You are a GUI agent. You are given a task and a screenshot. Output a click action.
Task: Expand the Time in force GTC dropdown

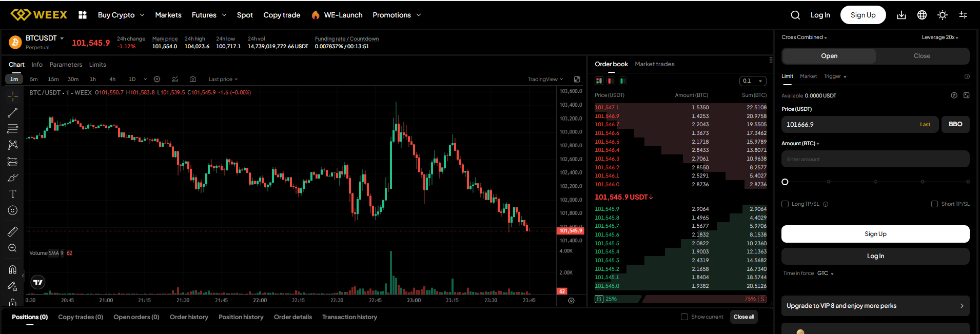(825, 273)
